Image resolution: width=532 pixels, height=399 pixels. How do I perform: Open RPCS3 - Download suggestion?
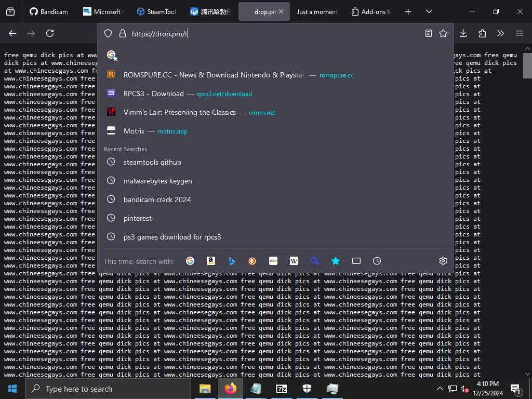pyautogui.click(x=275, y=94)
